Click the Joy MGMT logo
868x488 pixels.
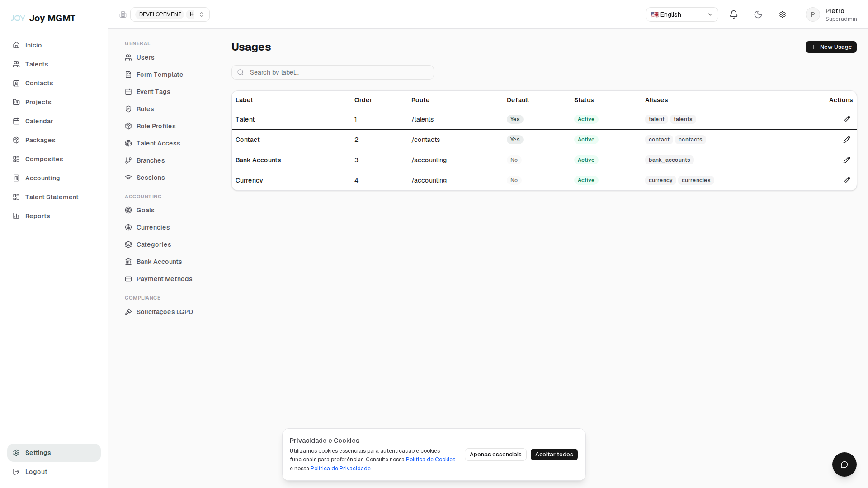click(x=43, y=18)
